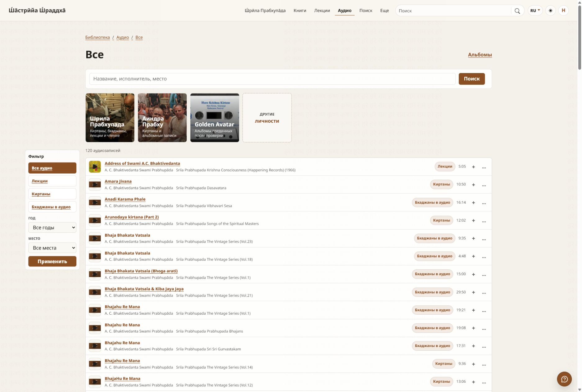582x392 pixels.
Task: Open more options for 29:50 Kiba Jaya Jaya track
Action: click(484, 292)
